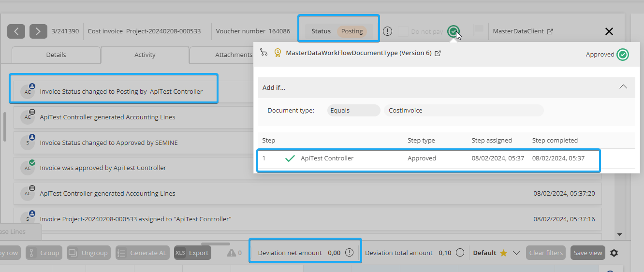Click the green workflow approved icon in header
Screen dimensions: 644x272
coord(453,31)
